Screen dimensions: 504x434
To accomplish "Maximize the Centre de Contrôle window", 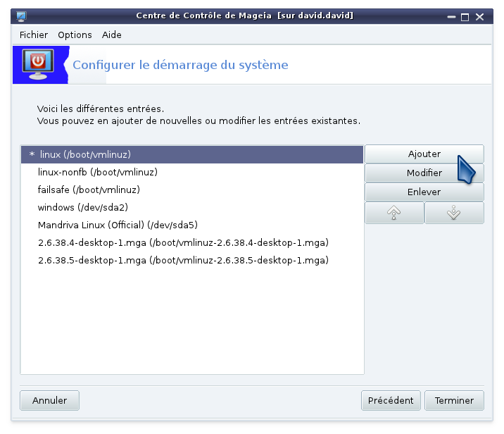I will [x=465, y=17].
